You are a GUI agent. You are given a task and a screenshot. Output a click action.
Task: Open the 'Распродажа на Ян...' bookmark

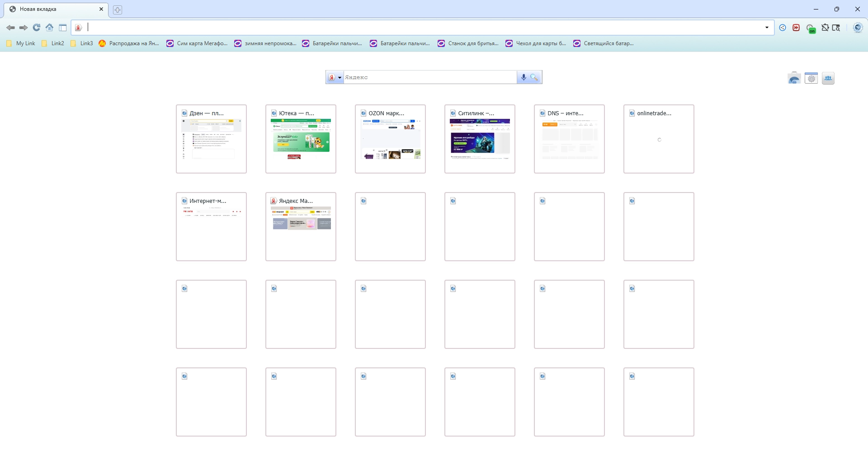129,43
